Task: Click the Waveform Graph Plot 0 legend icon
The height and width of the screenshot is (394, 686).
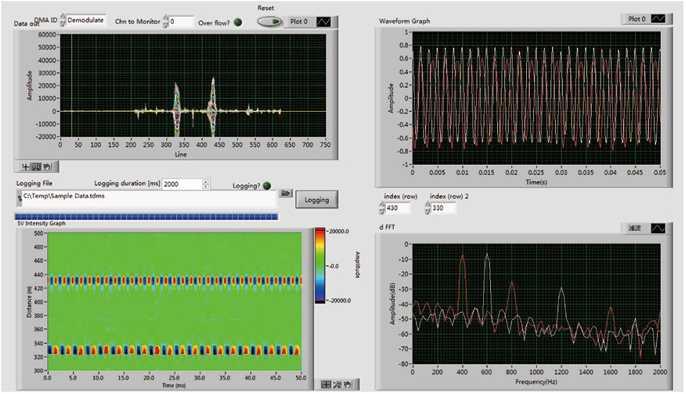Action: click(x=658, y=19)
